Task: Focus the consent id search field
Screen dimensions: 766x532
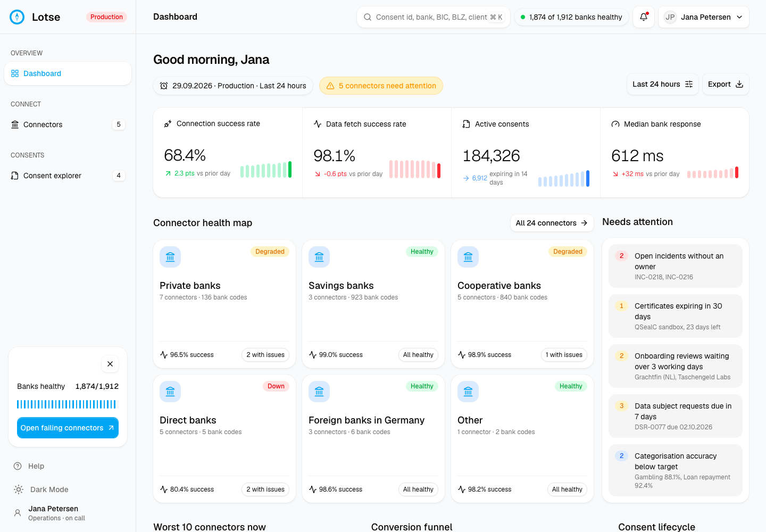Action: point(433,17)
